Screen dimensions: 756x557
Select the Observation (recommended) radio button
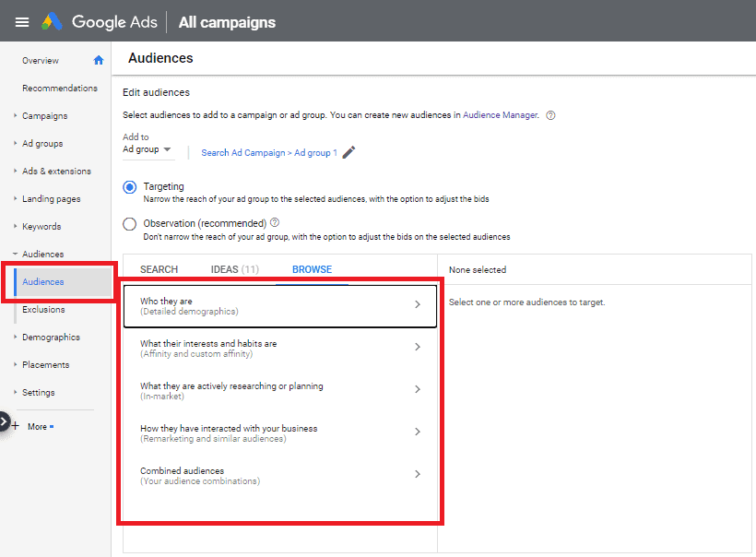(130, 224)
